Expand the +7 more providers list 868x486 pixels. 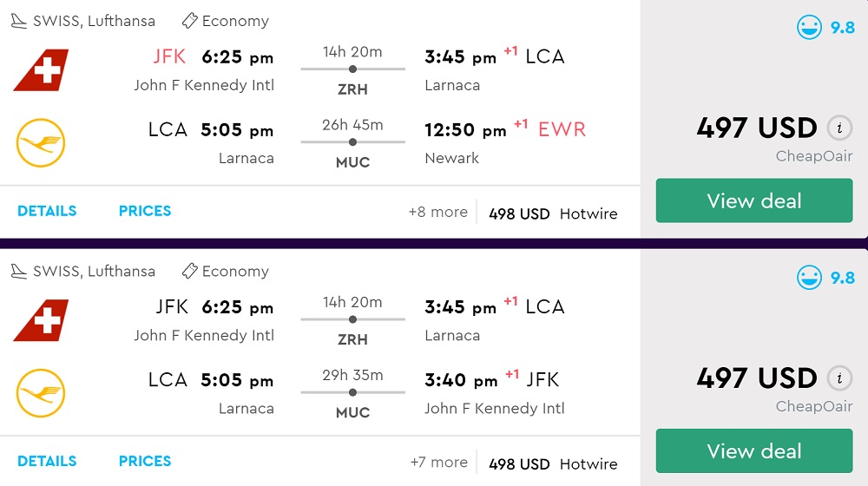[x=437, y=462]
